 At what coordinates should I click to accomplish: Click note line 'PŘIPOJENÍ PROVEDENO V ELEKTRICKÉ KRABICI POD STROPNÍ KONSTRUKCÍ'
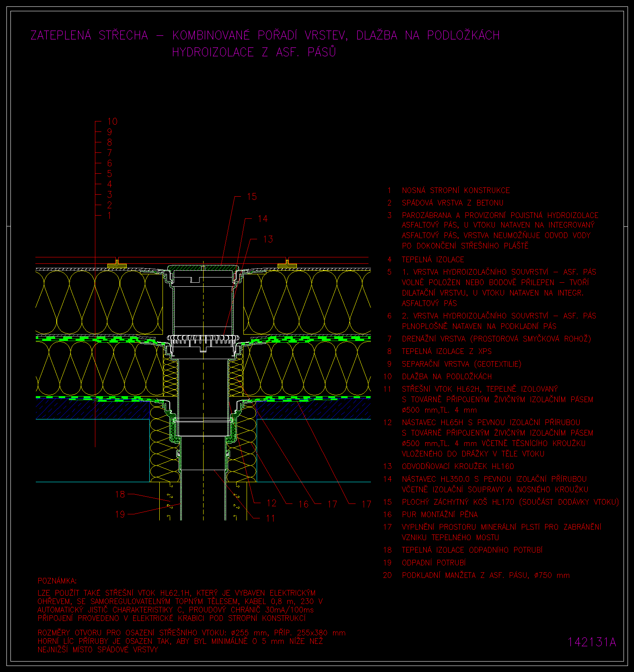click(172, 618)
